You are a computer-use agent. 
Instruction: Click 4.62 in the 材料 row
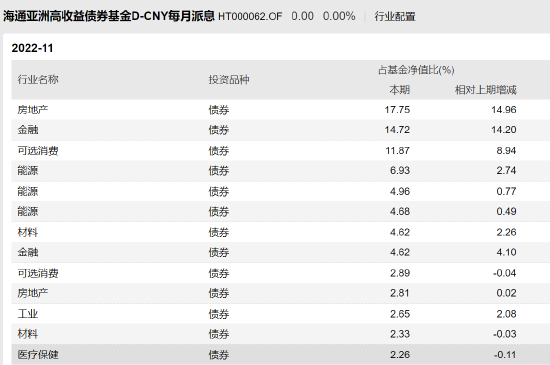pyautogui.click(x=400, y=232)
